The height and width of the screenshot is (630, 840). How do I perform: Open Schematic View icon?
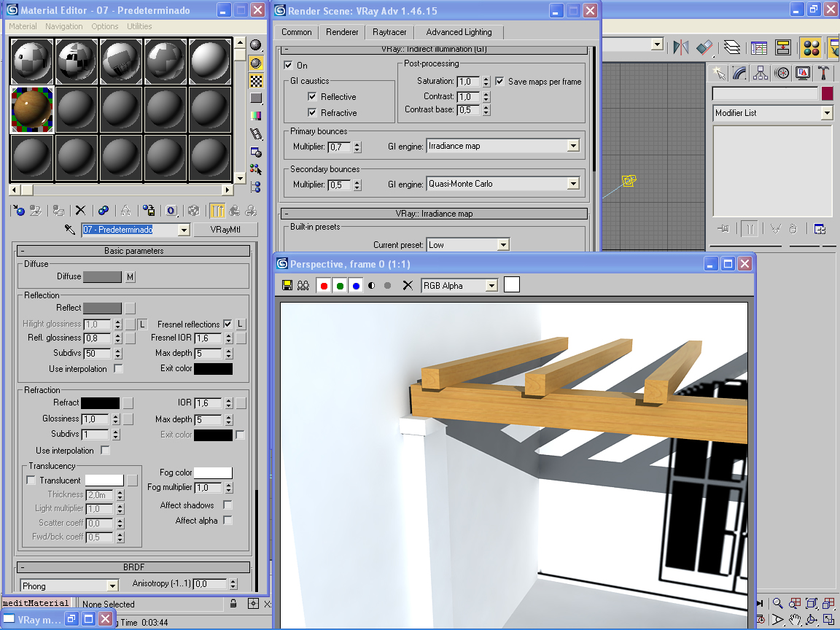tap(783, 47)
